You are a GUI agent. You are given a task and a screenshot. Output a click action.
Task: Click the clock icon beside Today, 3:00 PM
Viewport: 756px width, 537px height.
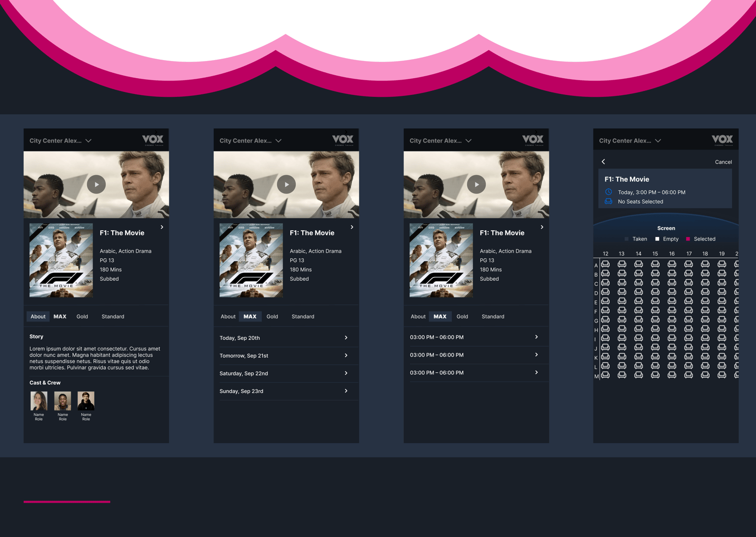[608, 192]
